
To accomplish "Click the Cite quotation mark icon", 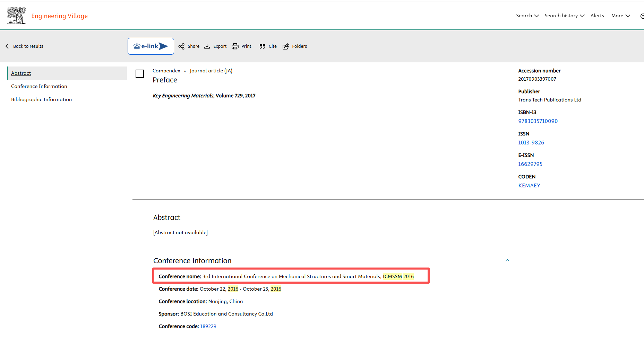I will tap(263, 46).
